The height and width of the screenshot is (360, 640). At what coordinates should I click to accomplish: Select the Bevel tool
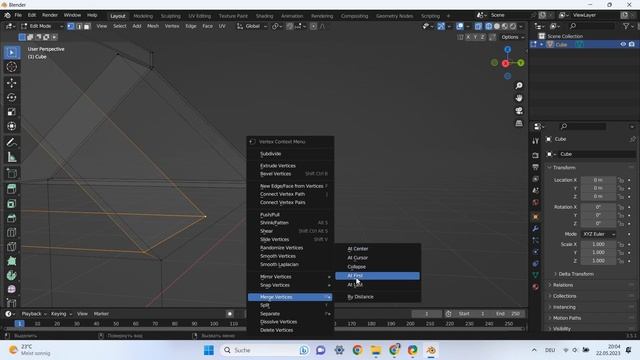pyautogui.click(x=11, y=218)
